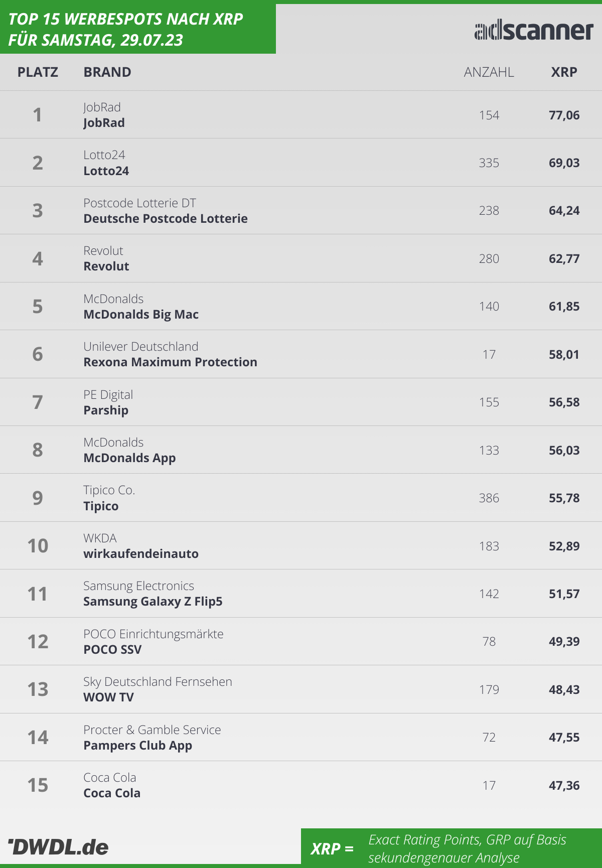
Task: Click the green title banner for 29.07.23
Action: click(138, 29)
